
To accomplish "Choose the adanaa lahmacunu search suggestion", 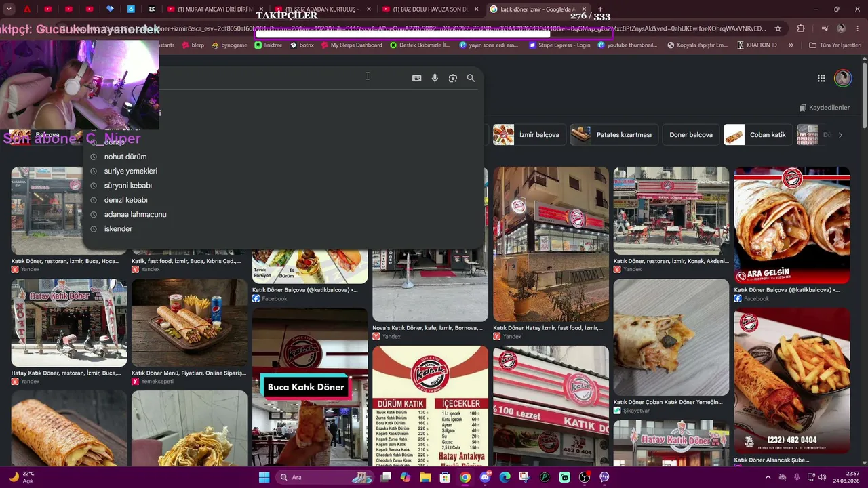I will [136, 214].
